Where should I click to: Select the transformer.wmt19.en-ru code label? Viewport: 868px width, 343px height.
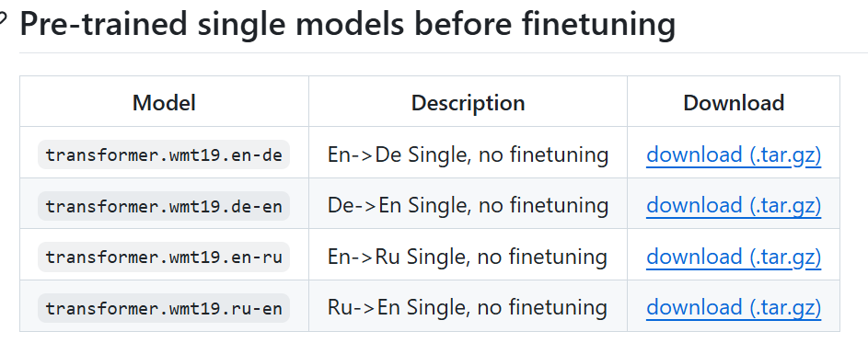pyautogui.click(x=164, y=257)
